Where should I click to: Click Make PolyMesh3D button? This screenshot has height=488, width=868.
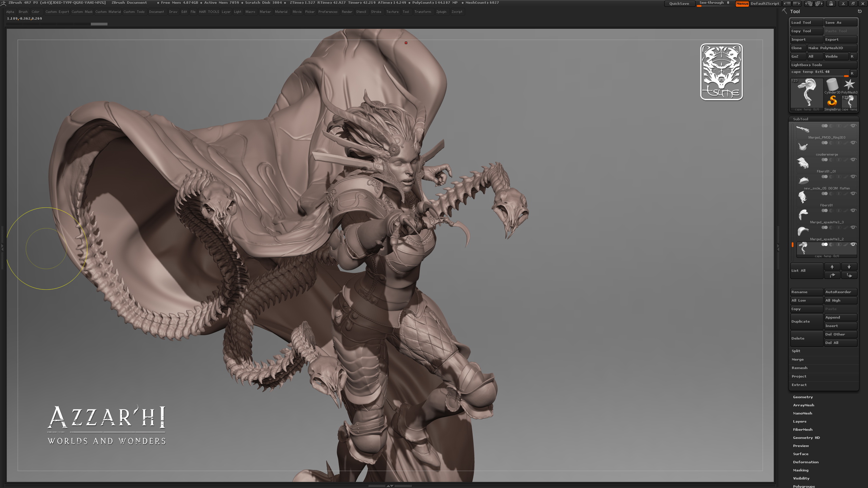point(832,48)
